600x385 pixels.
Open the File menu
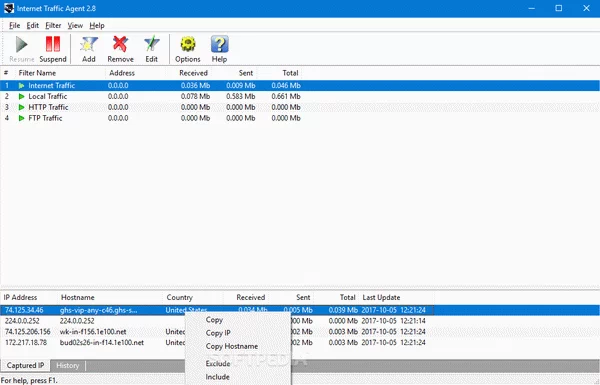point(15,26)
